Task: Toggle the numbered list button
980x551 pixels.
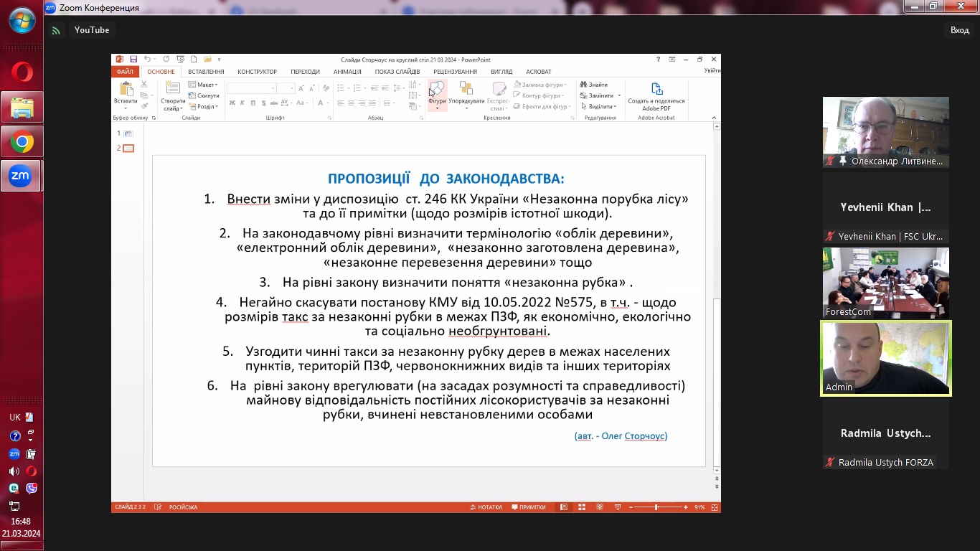Action: [357, 88]
